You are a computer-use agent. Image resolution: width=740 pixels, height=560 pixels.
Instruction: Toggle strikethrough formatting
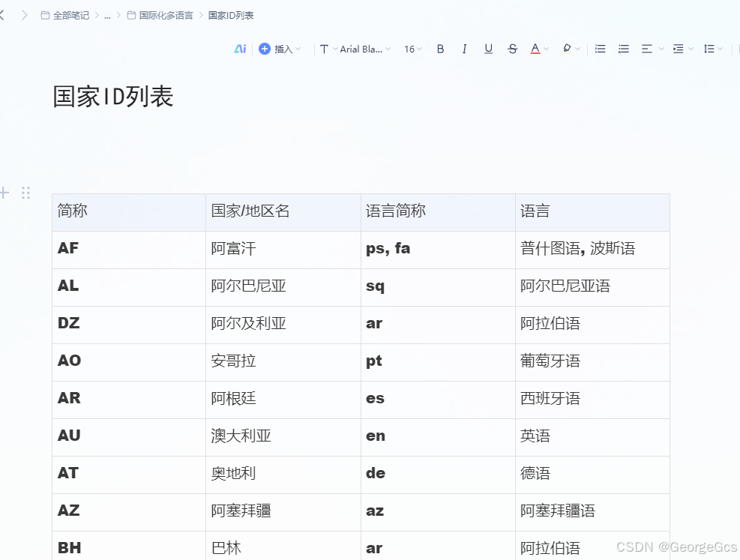click(x=512, y=49)
